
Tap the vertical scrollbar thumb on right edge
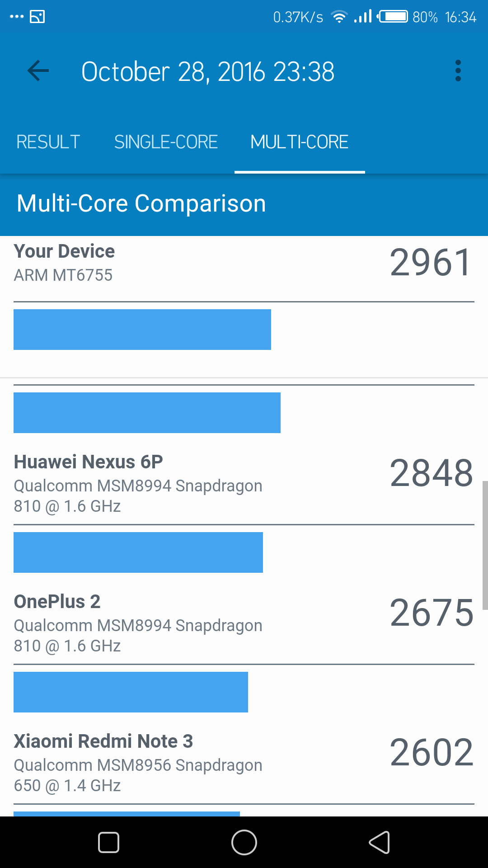click(485, 546)
